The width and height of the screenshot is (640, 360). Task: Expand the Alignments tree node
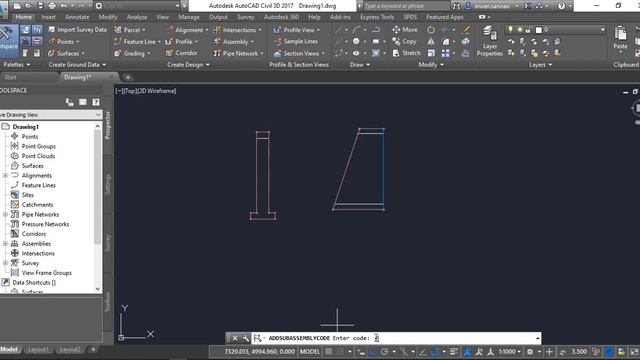click(x=5, y=176)
